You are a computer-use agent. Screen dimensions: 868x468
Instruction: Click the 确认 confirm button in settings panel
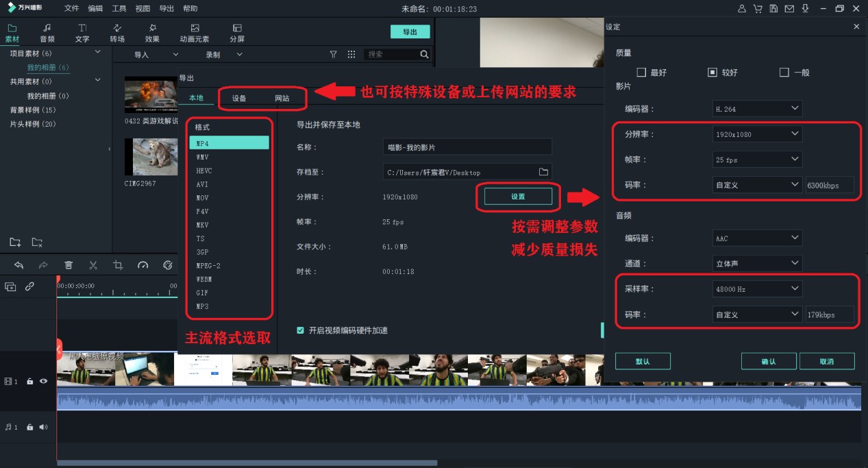tap(769, 361)
